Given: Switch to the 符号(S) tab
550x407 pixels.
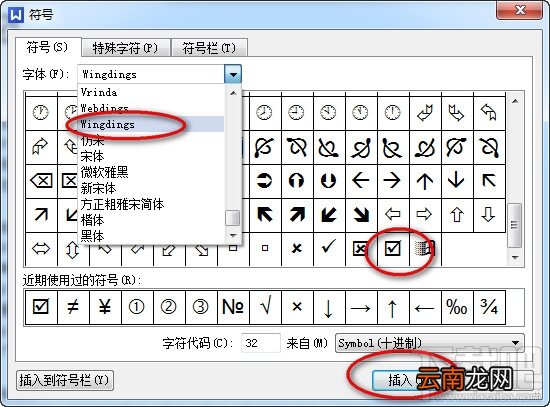Looking at the screenshot, I should point(47,47).
